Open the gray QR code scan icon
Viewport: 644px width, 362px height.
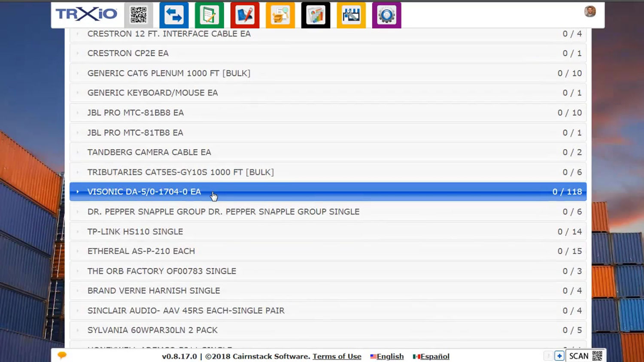tap(139, 15)
